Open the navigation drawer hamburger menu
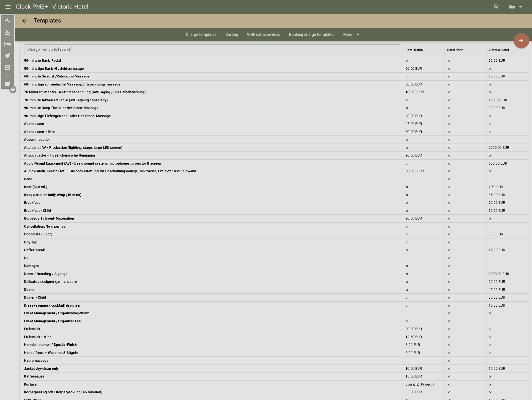Image resolution: width=532 pixels, height=400 pixels. coord(8,7)
